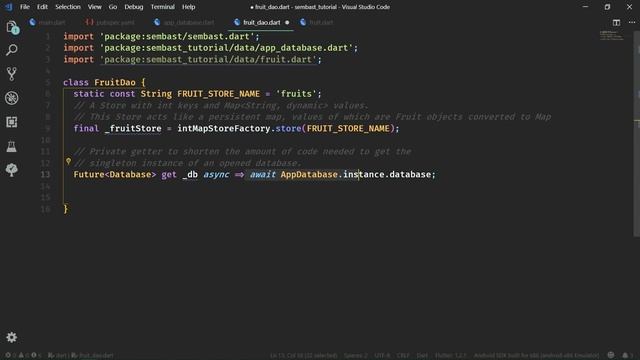Screen dimensions: 640x360
Task: Open the Help menu
Action: tap(188, 7)
